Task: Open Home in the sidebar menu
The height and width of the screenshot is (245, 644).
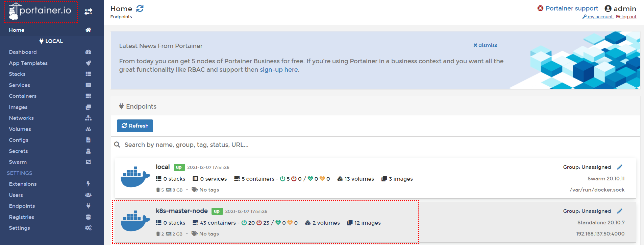Action: coord(17,30)
